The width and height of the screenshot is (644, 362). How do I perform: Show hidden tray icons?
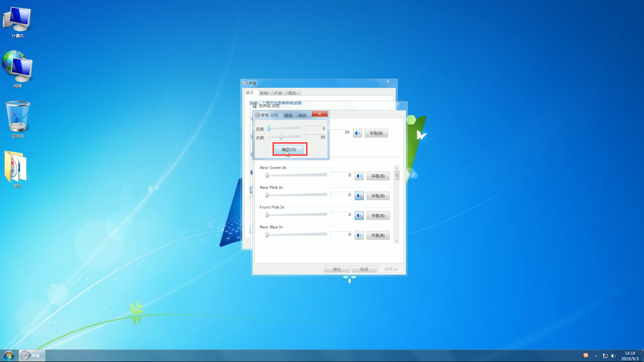coord(596,356)
